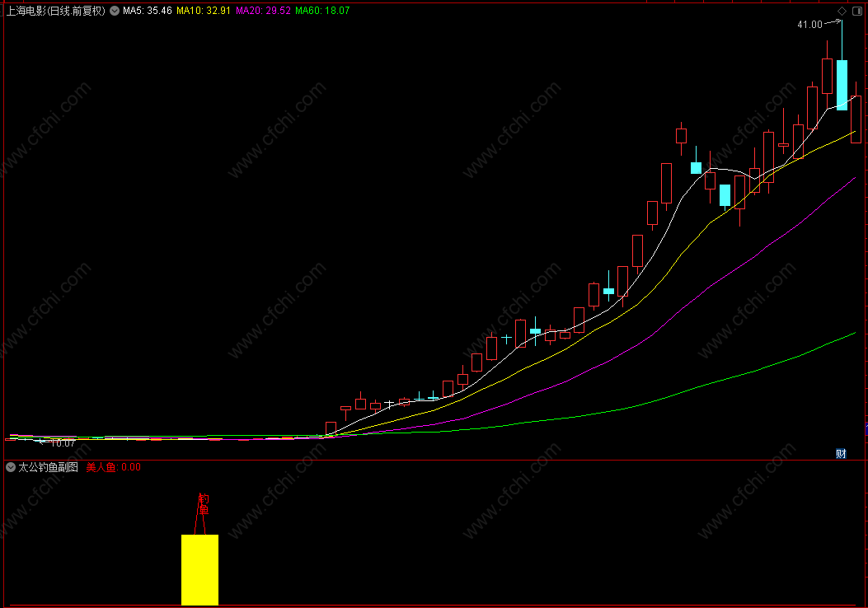Image resolution: width=868 pixels, height=608 pixels.
Task: Click the red 钓鱼 signal marker
Action: 204,504
